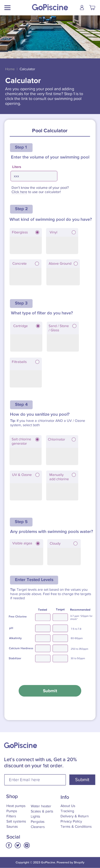This screenshot has width=100, height=868.
Task: Open the Twitter social icon
Action: [18, 845]
